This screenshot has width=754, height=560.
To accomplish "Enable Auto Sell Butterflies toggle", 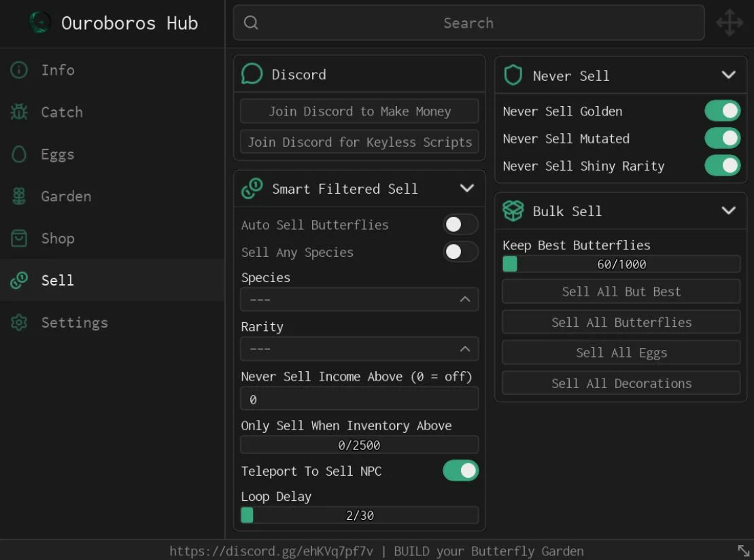I will click(460, 224).
